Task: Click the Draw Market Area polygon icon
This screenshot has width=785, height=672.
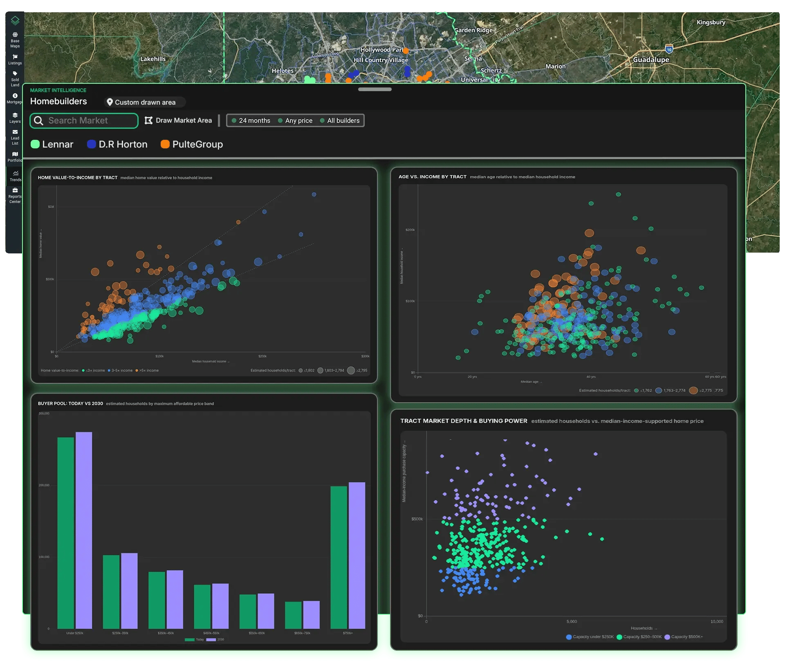Action: point(148,120)
